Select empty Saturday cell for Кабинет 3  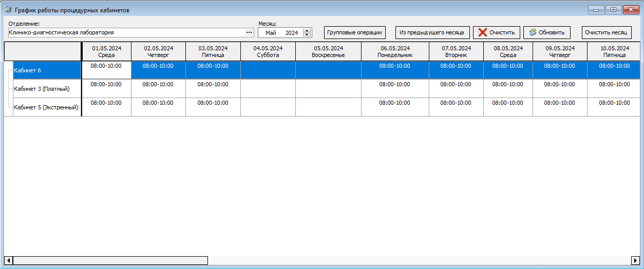(x=268, y=88)
